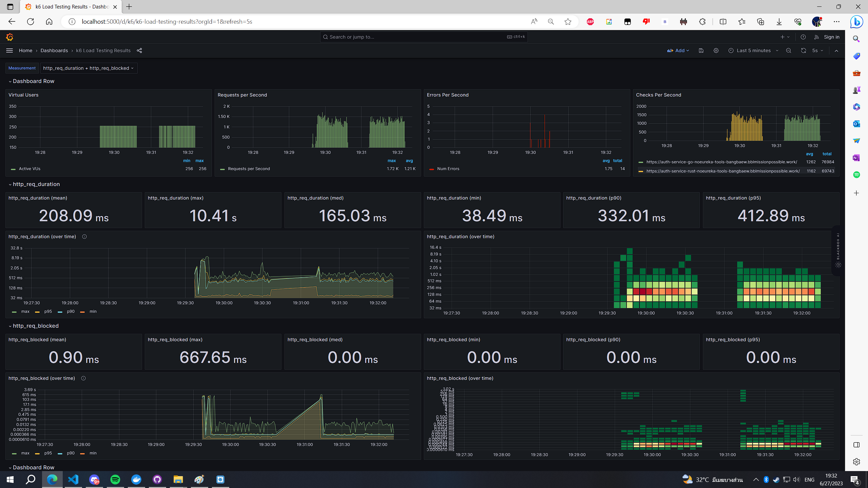The height and width of the screenshot is (488, 868).
Task: Click the Grafana logo icon
Action: click(x=9, y=37)
